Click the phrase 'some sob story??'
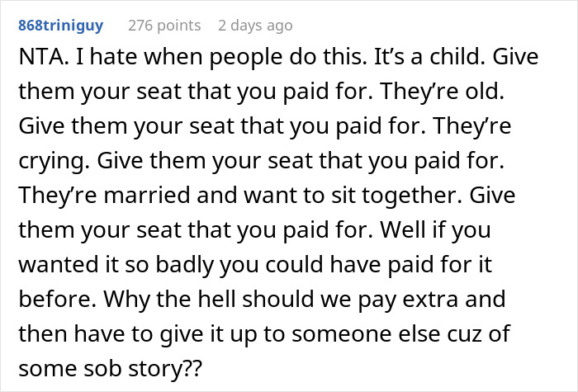Screen dimensions: 578x392 110,368
